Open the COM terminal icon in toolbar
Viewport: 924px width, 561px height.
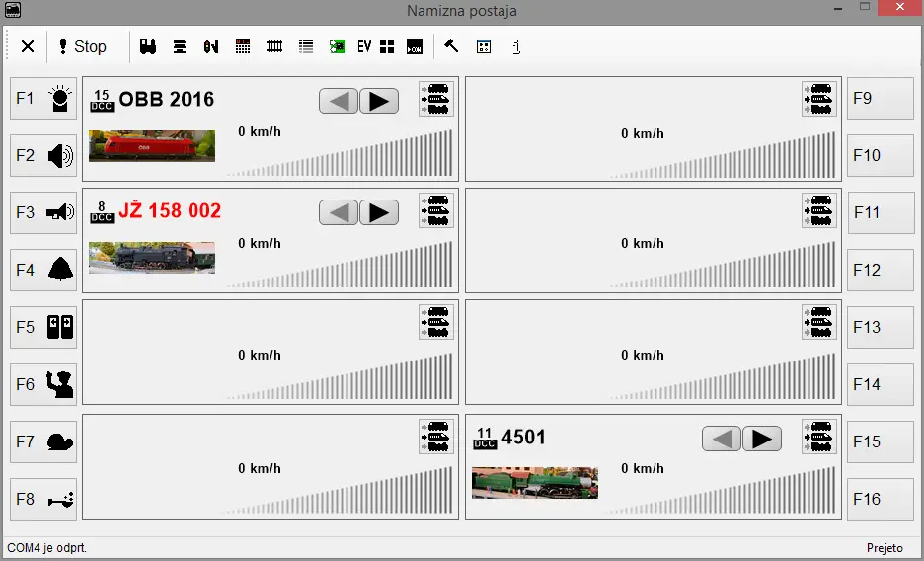pyautogui.click(x=414, y=46)
